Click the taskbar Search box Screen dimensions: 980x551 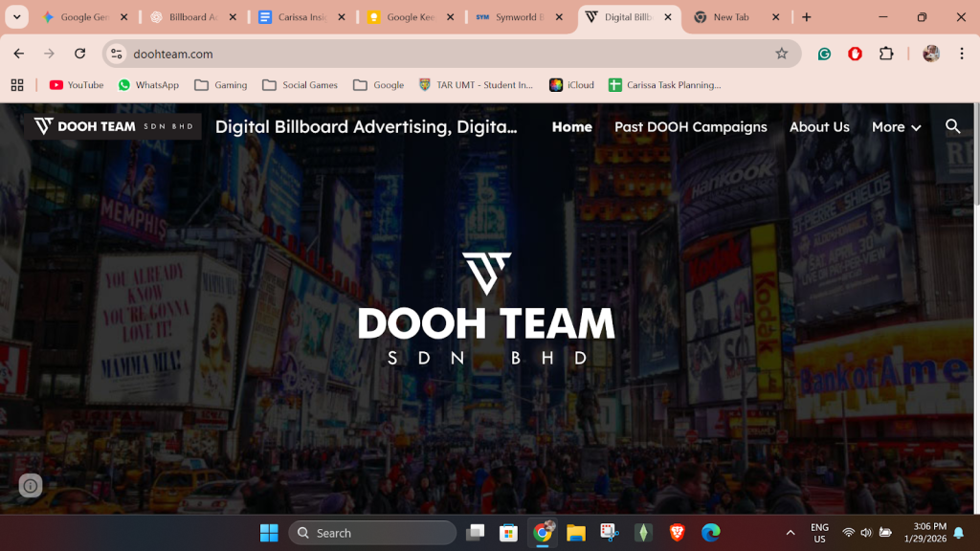click(372, 533)
